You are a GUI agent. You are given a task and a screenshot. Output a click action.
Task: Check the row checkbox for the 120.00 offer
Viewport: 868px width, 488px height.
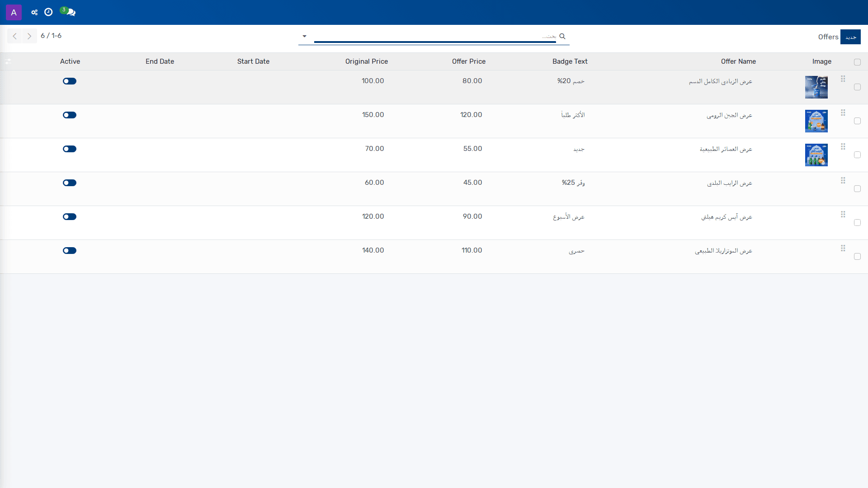coord(857,121)
